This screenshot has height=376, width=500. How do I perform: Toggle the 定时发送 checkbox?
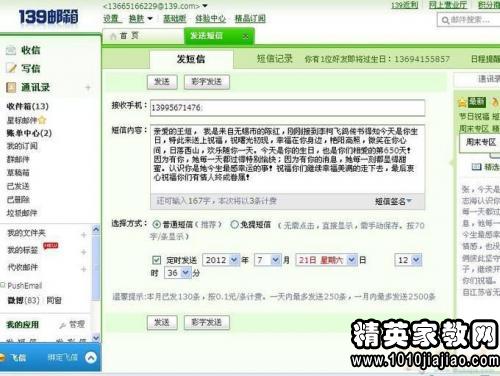click(156, 260)
